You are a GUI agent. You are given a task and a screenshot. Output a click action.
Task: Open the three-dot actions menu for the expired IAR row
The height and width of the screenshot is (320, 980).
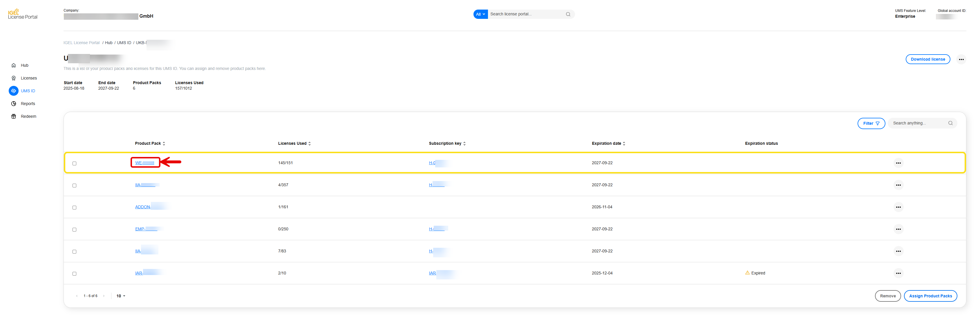tap(898, 273)
